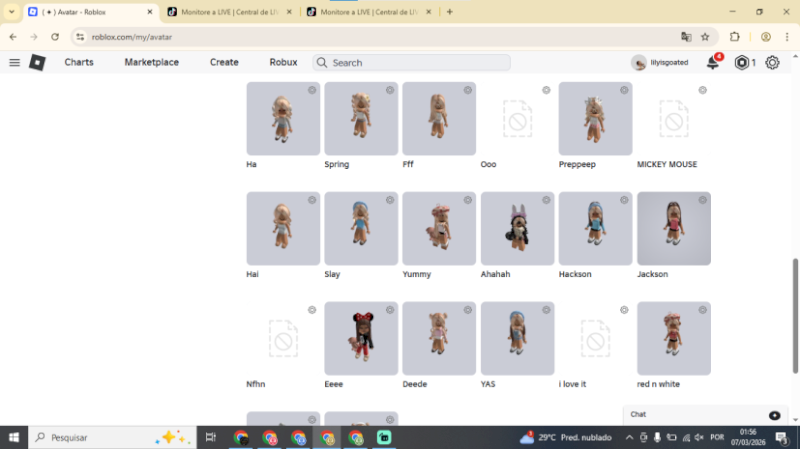Go back with browser back arrow
This screenshot has height=449, width=800.
[x=13, y=37]
